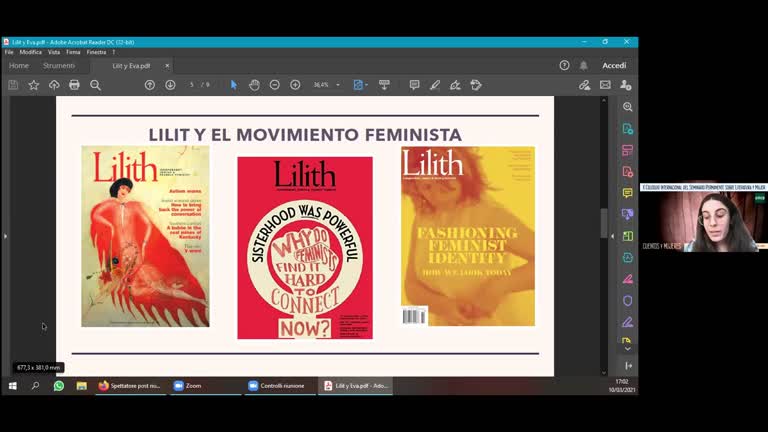This screenshot has height=432, width=768.
Task: Select the hand pan tool
Action: pyautogui.click(x=254, y=85)
